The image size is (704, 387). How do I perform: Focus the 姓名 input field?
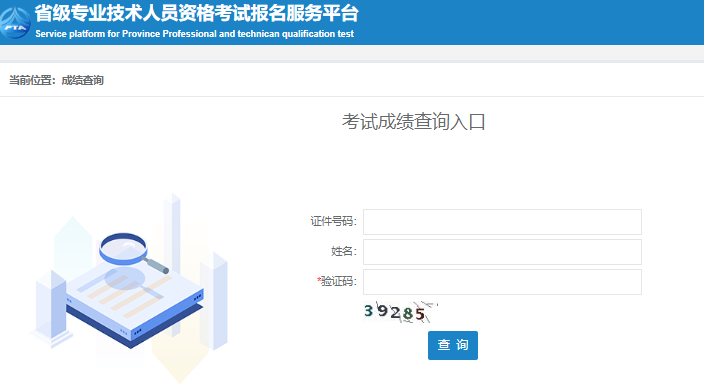pos(502,252)
